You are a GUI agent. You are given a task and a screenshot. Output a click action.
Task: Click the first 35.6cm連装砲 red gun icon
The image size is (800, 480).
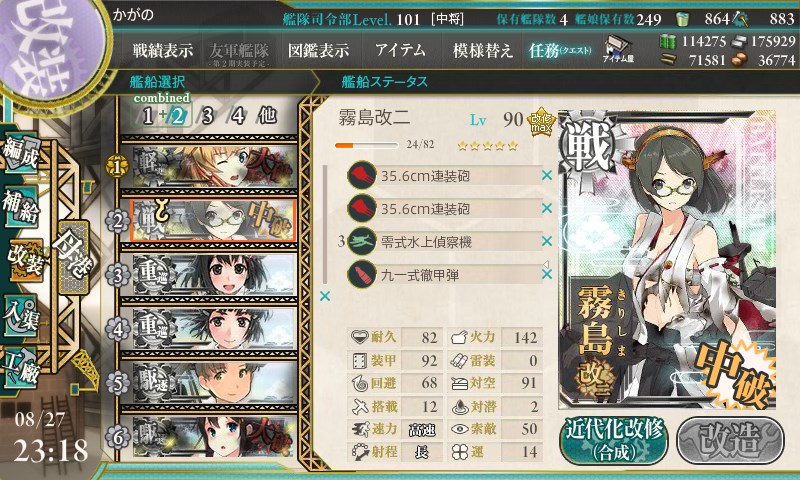point(362,175)
